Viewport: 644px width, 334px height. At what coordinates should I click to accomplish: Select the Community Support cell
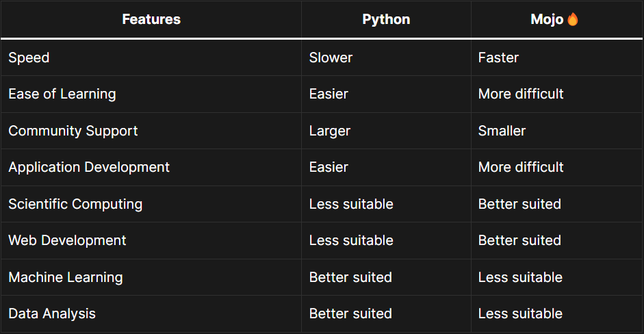73,131
